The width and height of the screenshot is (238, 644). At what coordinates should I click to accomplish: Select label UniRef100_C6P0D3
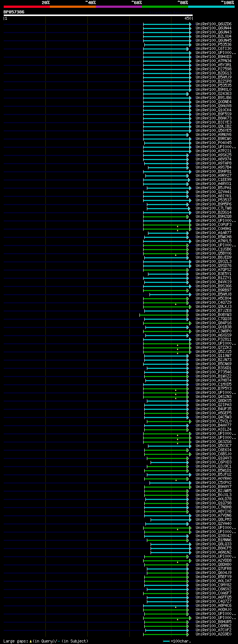[x=213, y=462]
